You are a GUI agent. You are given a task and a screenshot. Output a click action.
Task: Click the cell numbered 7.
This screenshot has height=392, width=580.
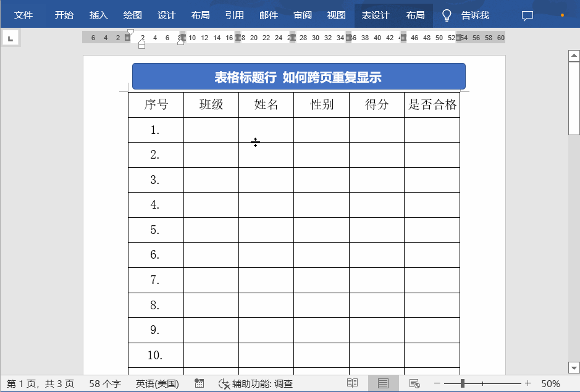(x=156, y=280)
